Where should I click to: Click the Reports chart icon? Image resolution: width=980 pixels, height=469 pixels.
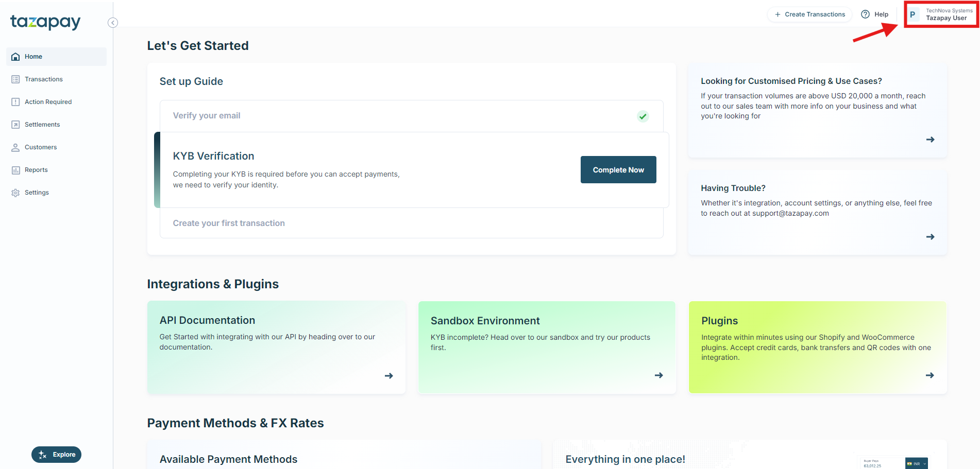pos(15,170)
